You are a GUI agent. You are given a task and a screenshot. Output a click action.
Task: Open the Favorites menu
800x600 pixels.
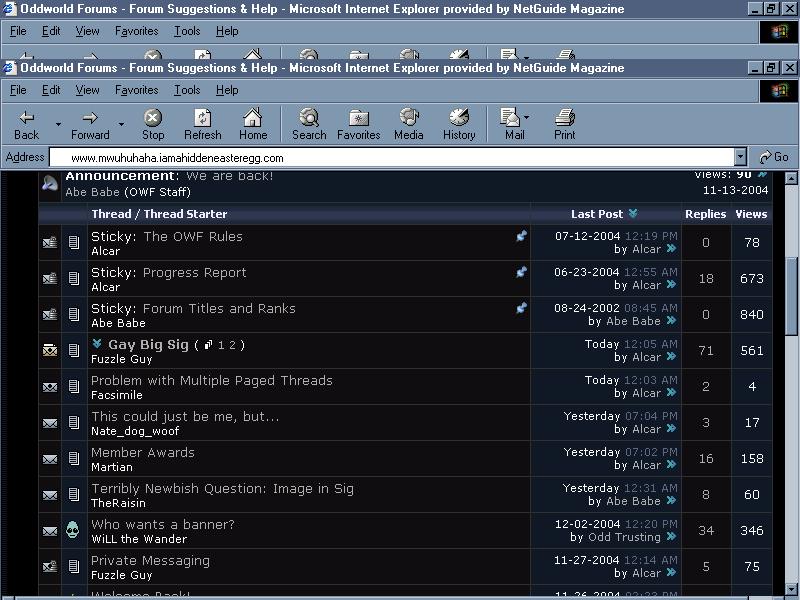tap(136, 90)
